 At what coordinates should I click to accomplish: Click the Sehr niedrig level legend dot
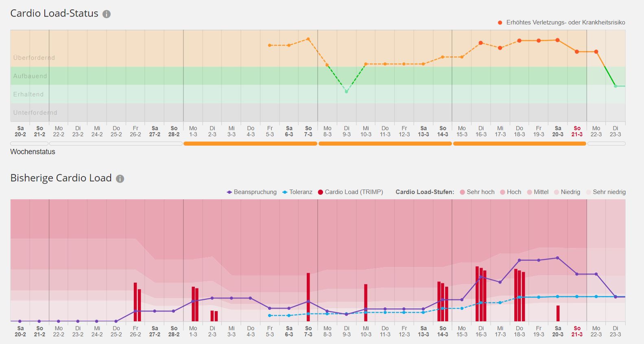(x=588, y=192)
